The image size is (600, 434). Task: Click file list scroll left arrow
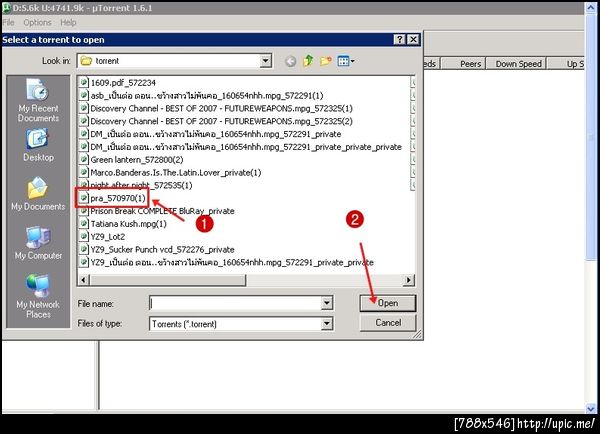pyautogui.click(x=84, y=280)
